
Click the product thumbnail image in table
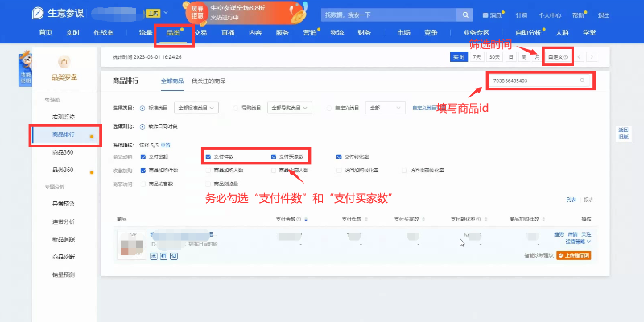[130, 241]
